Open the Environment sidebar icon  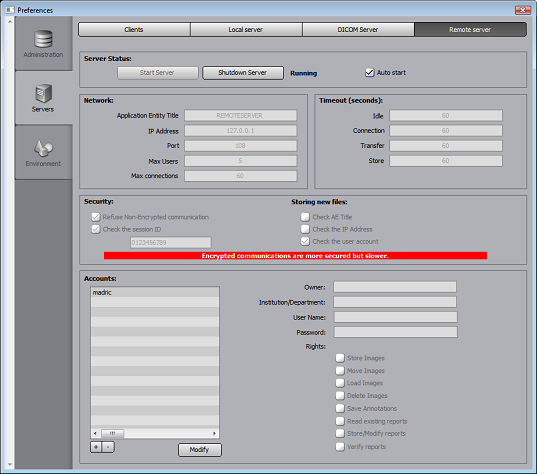tap(43, 148)
